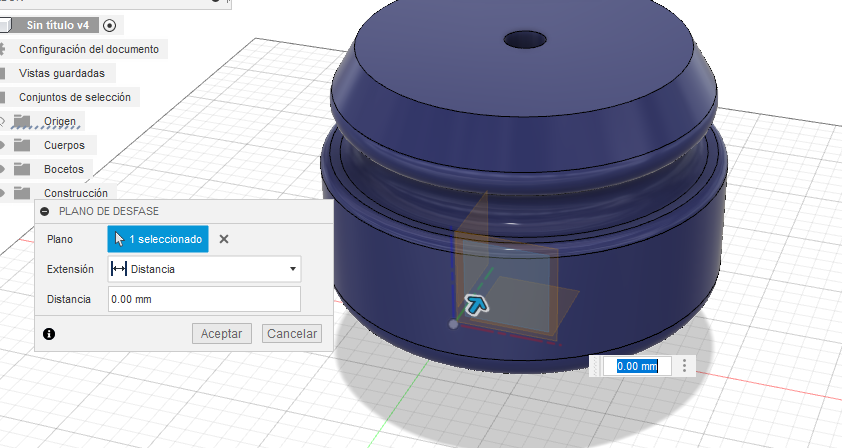Click the Bocetos folder icon
The image size is (842, 448).
click(x=21, y=169)
